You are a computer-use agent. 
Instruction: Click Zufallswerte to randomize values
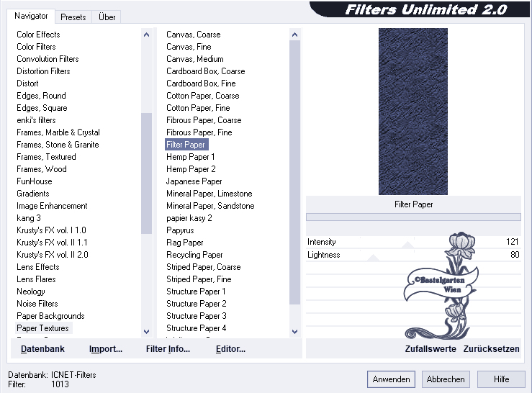(430, 349)
